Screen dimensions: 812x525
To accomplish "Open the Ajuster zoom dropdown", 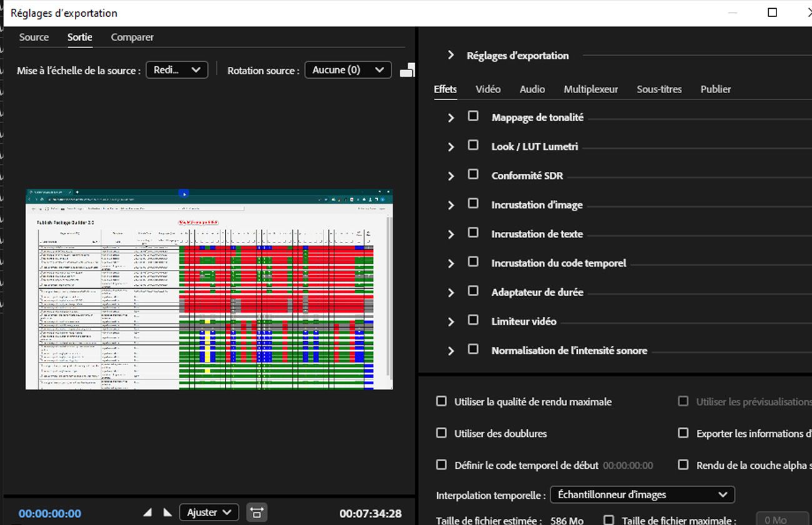I will (x=209, y=512).
